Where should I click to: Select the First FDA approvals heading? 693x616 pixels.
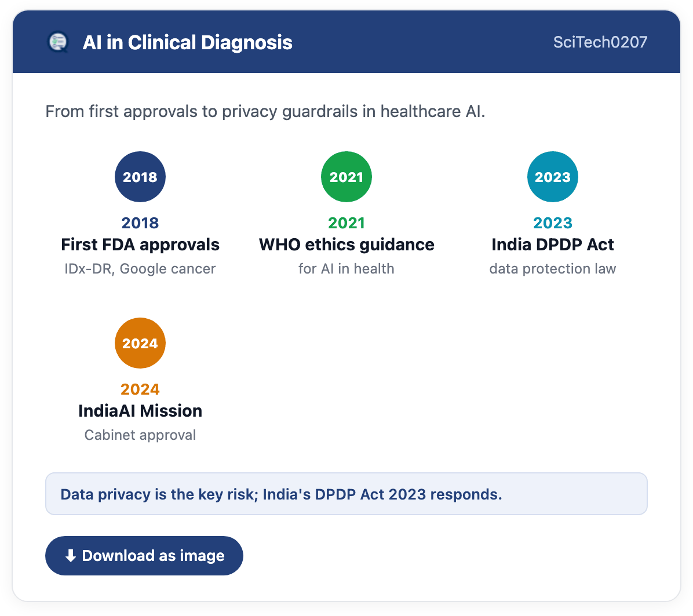point(140,245)
